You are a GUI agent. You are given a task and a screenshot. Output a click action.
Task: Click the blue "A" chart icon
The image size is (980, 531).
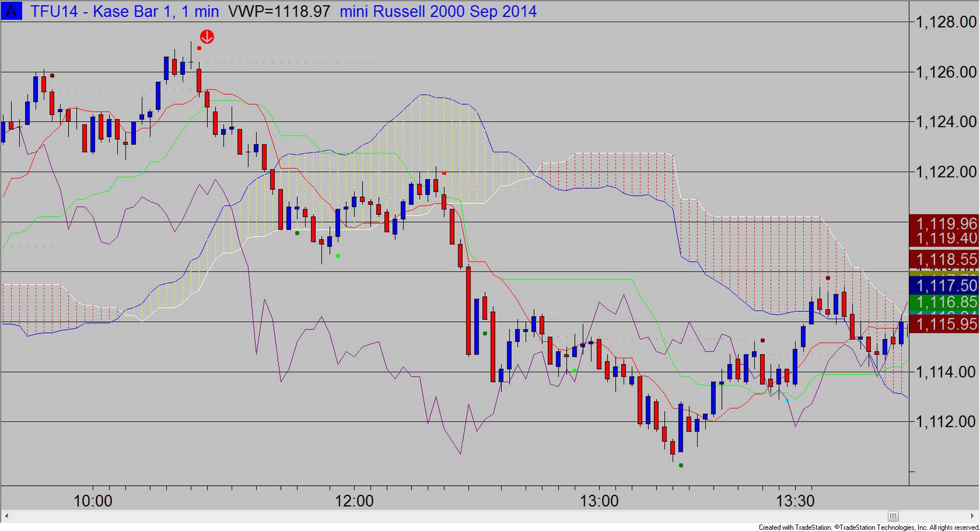point(11,11)
